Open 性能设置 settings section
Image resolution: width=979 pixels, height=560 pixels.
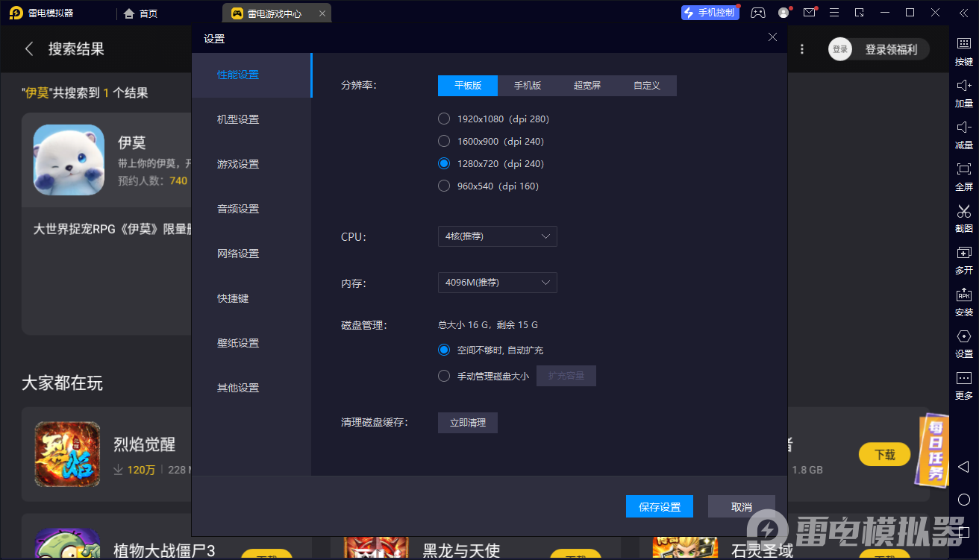click(x=251, y=75)
